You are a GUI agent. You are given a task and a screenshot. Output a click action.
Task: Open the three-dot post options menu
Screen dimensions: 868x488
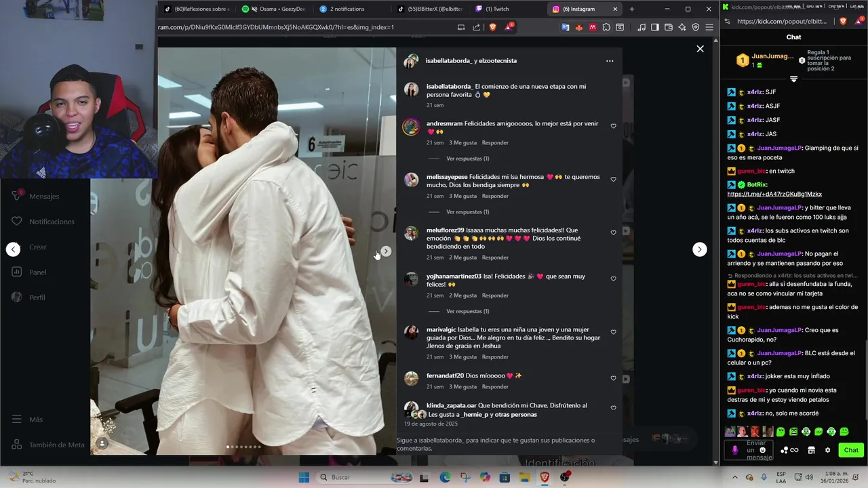click(x=610, y=61)
